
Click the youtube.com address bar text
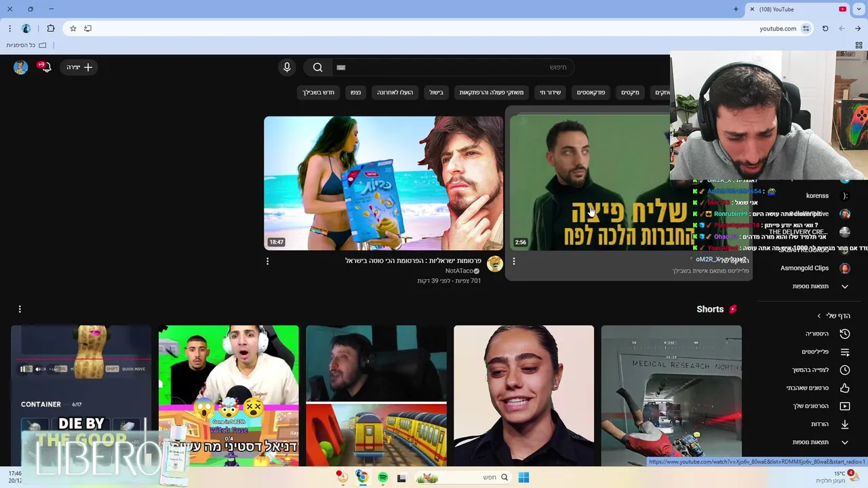click(778, 28)
